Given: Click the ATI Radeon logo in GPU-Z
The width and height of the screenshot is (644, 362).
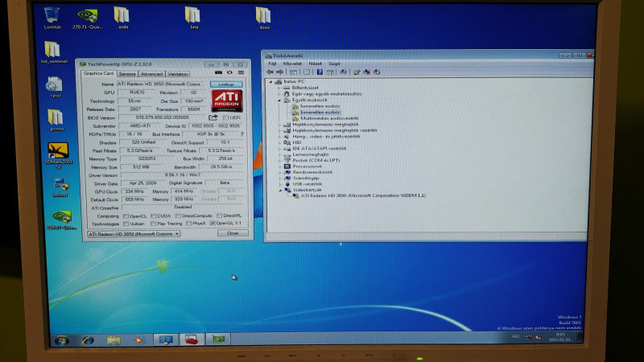Looking at the screenshot, I should click(x=227, y=101).
